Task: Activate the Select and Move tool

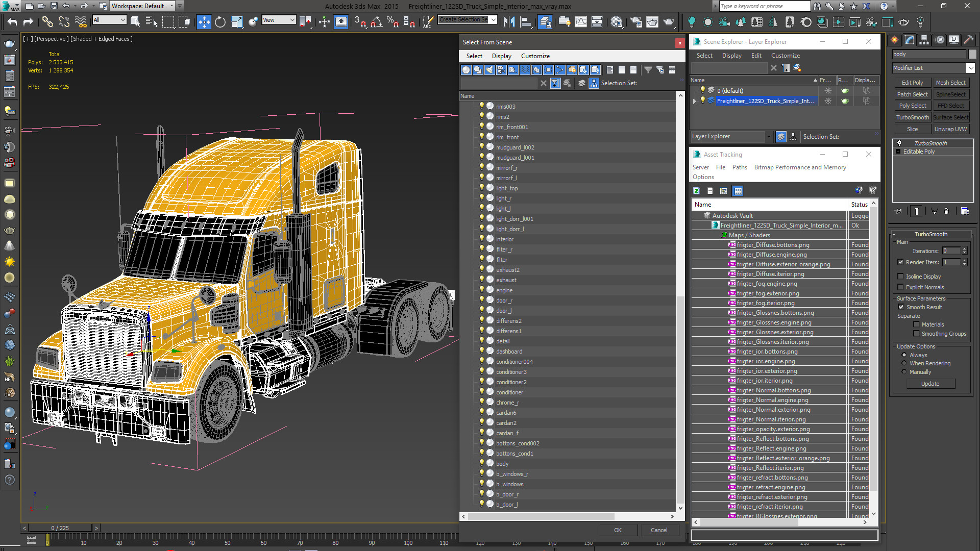Action: pos(204,21)
